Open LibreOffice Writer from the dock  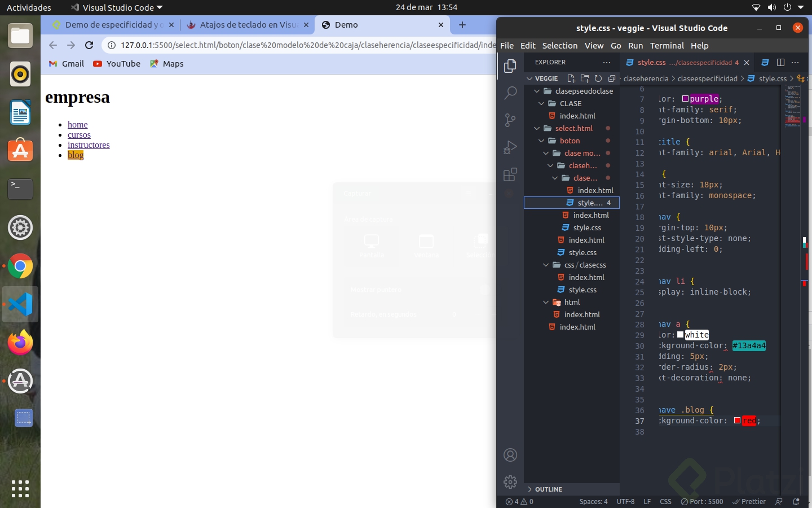(x=20, y=113)
